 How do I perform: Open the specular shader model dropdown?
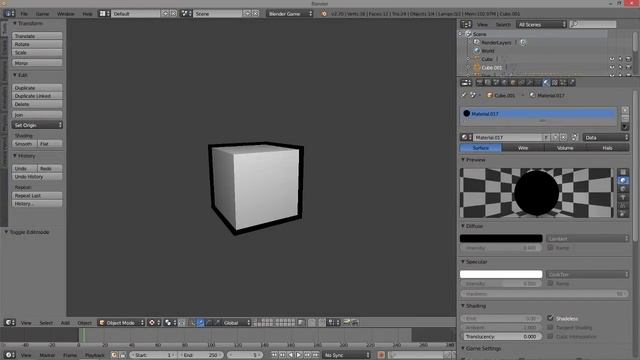pyautogui.click(x=587, y=274)
